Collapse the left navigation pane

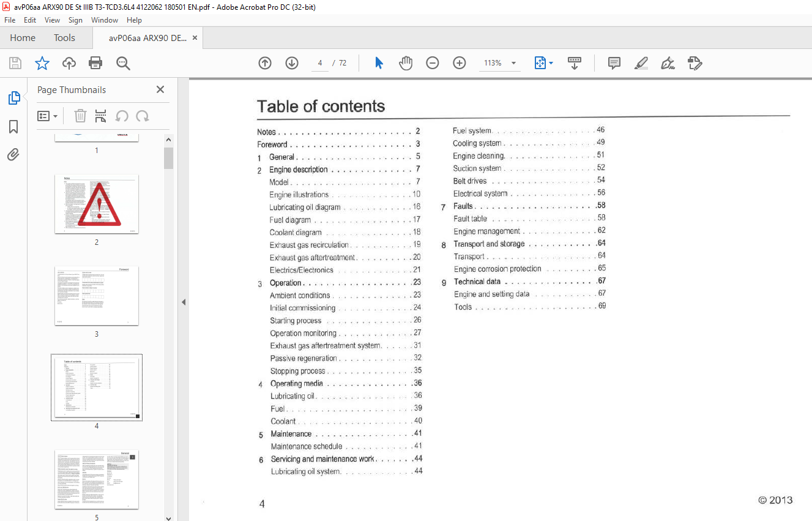click(183, 302)
